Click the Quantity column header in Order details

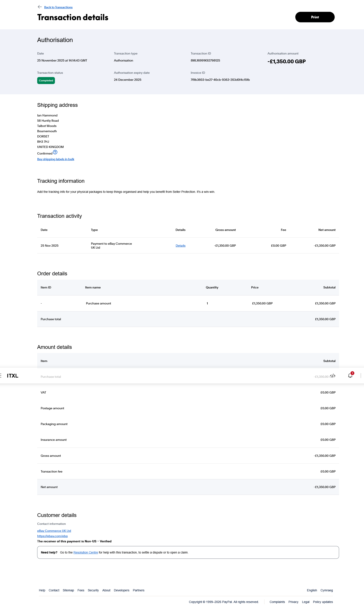(212, 288)
